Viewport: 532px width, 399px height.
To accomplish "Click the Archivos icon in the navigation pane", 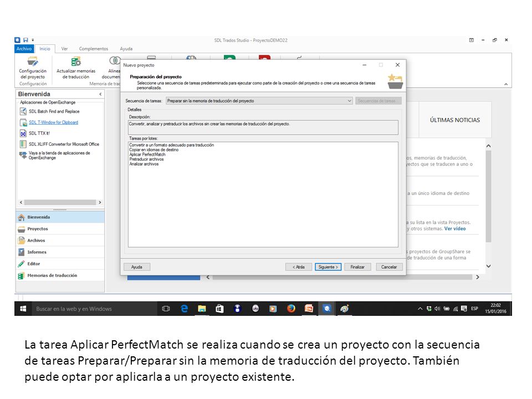I will tap(22, 241).
